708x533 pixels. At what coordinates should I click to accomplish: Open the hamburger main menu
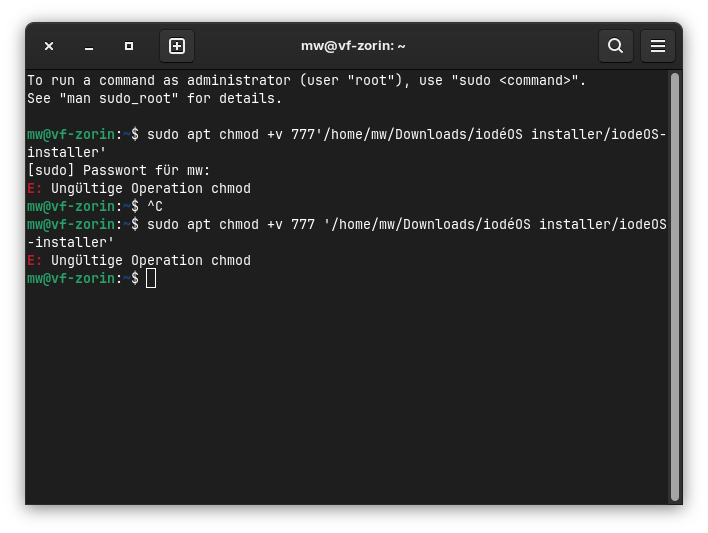coord(658,46)
